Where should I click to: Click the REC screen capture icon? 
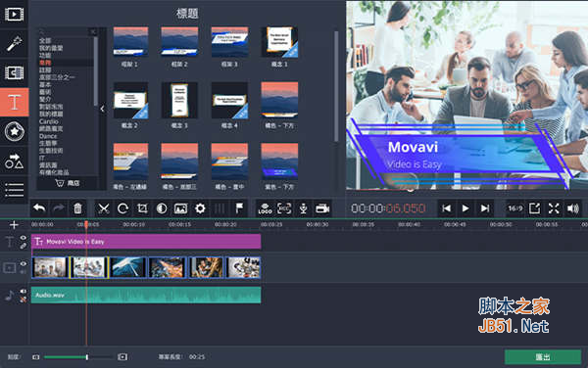tap(284, 208)
